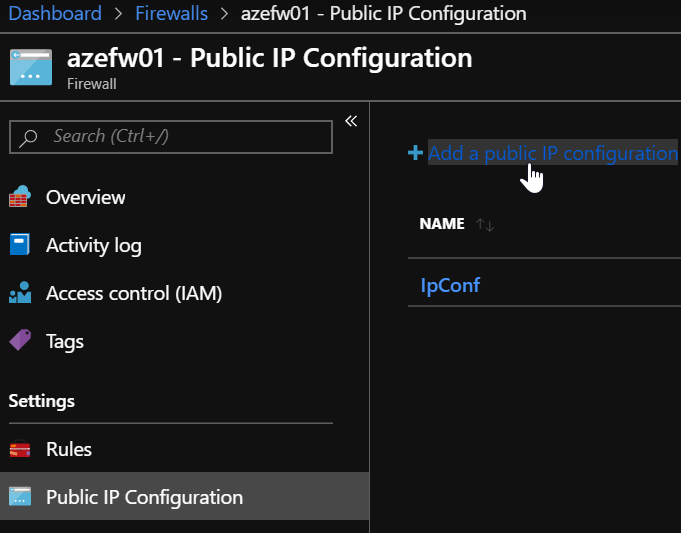Sort the table by NAME arrows
This screenshot has width=681, height=533.
[x=485, y=225]
